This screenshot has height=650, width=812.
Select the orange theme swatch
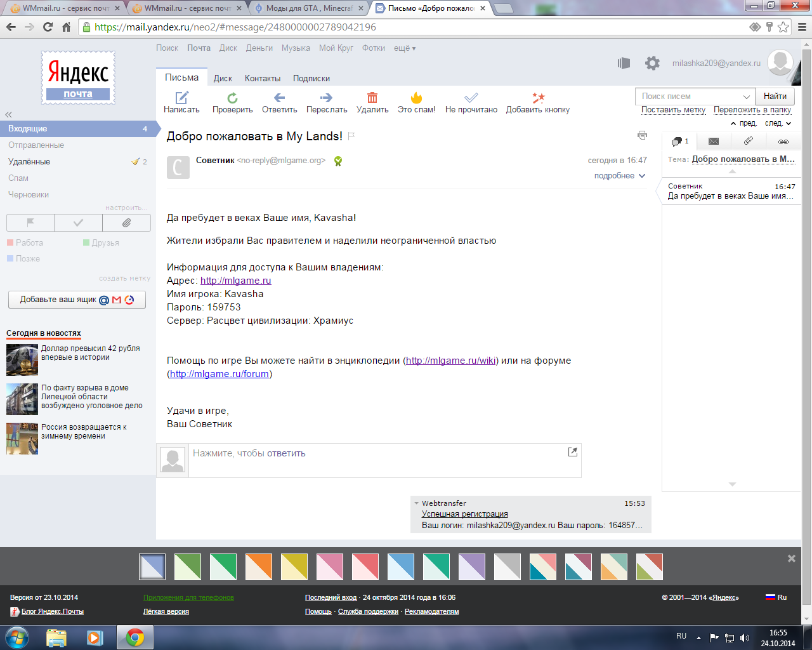pyautogui.click(x=258, y=567)
